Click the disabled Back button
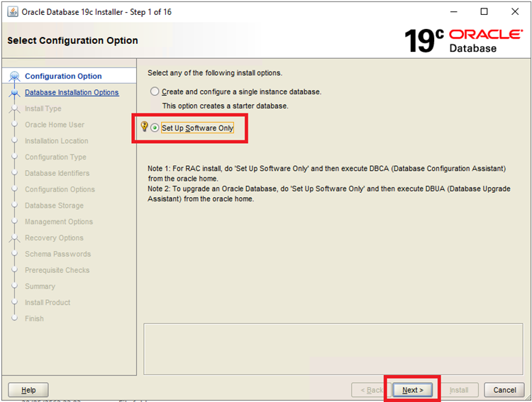This screenshot has height=402, width=532. point(372,390)
